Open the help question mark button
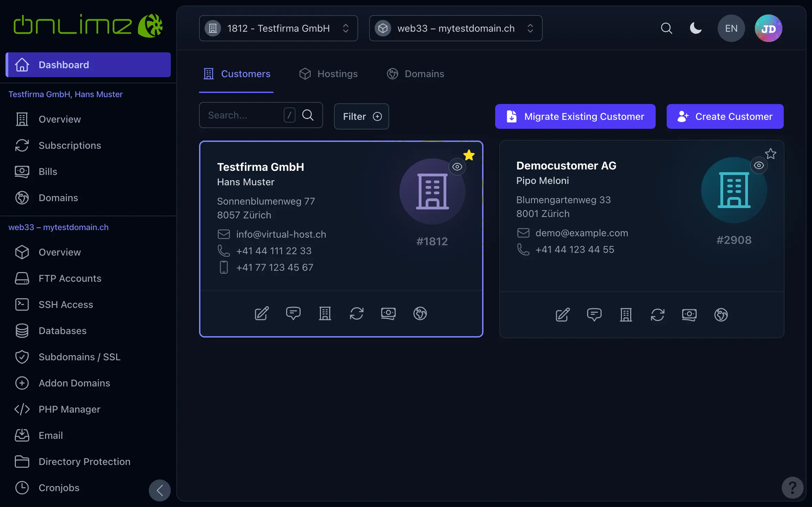The height and width of the screenshot is (507, 812). point(792,487)
